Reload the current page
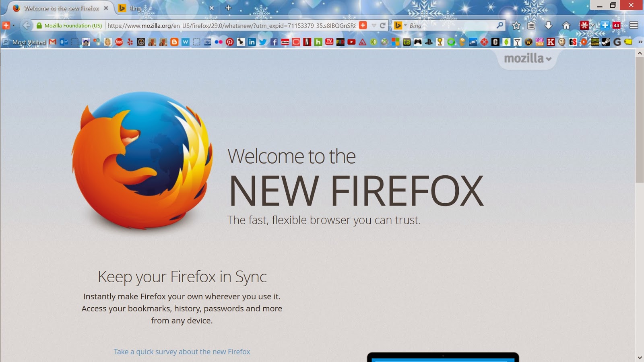 coord(383,25)
